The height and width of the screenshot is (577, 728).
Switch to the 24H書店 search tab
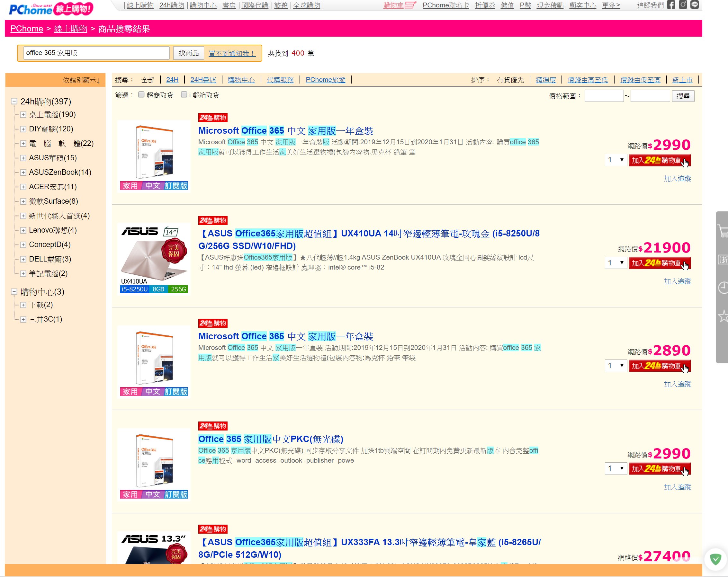tap(203, 80)
